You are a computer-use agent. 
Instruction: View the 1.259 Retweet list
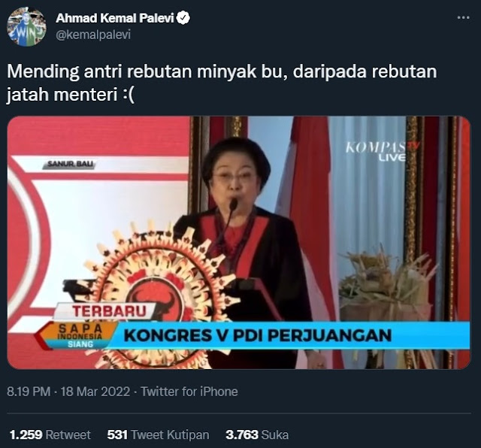50,434
